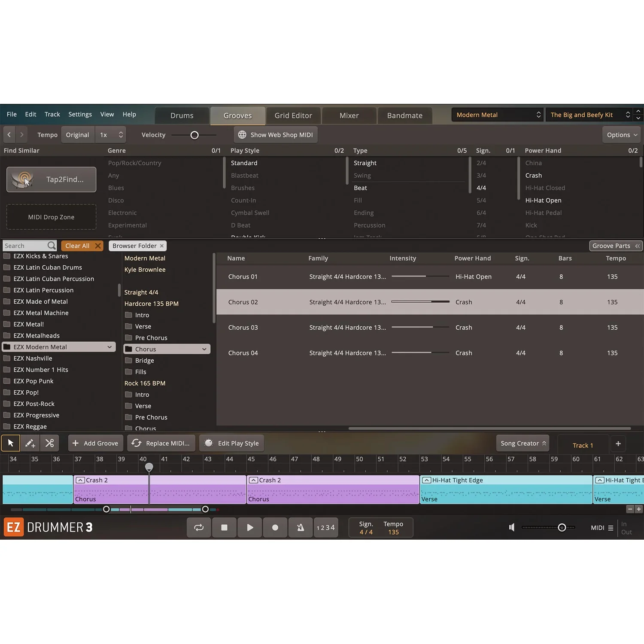Expand the Chorus folder chevron
Viewport: 644px width, 644px height.
tap(204, 349)
